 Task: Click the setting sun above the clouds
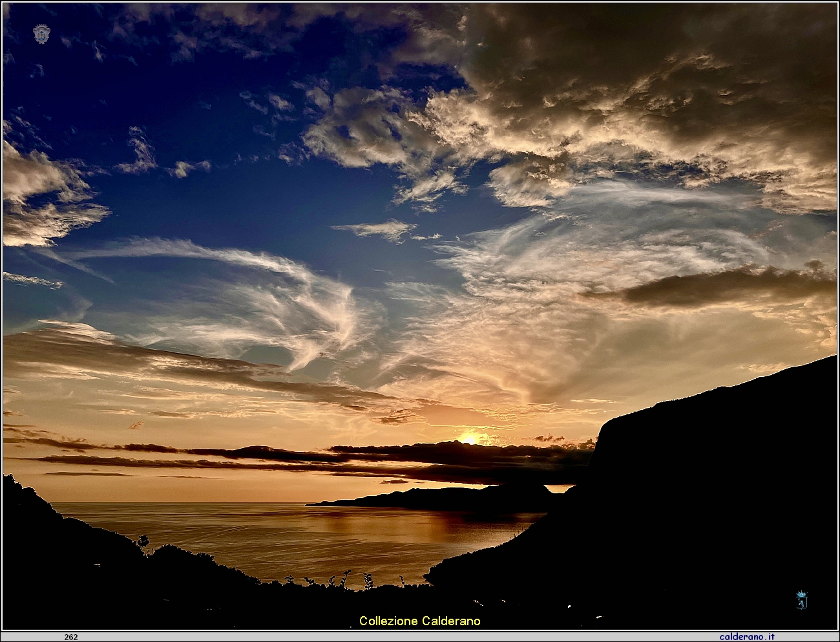(x=469, y=440)
